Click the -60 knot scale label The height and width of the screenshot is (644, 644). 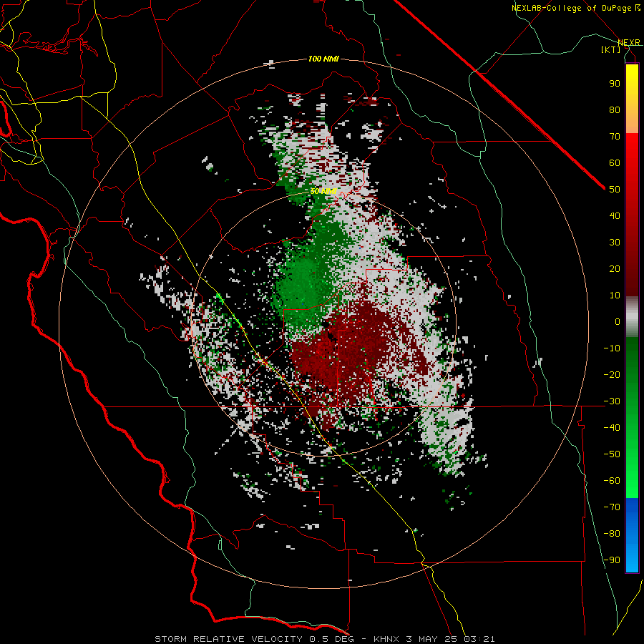[612, 481]
